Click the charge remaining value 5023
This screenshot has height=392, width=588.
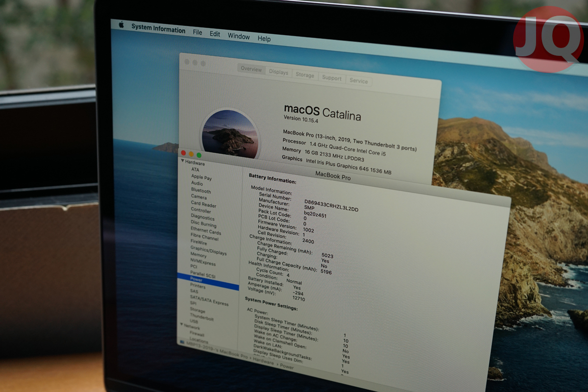click(327, 255)
